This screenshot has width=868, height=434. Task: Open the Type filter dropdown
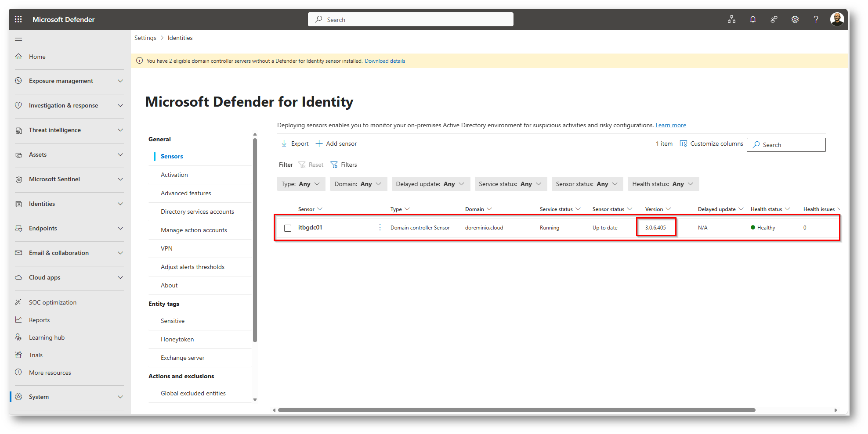pos(301,184)
